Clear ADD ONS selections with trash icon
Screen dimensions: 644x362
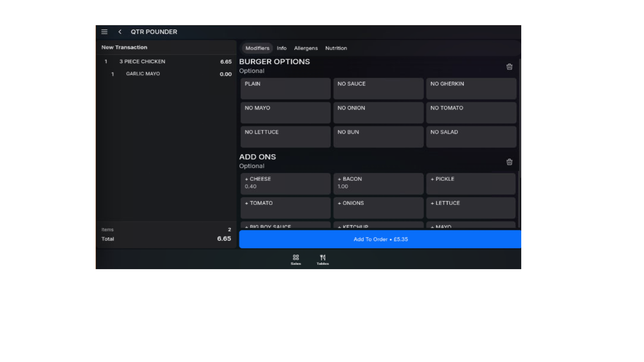click(x=509, y=162)
